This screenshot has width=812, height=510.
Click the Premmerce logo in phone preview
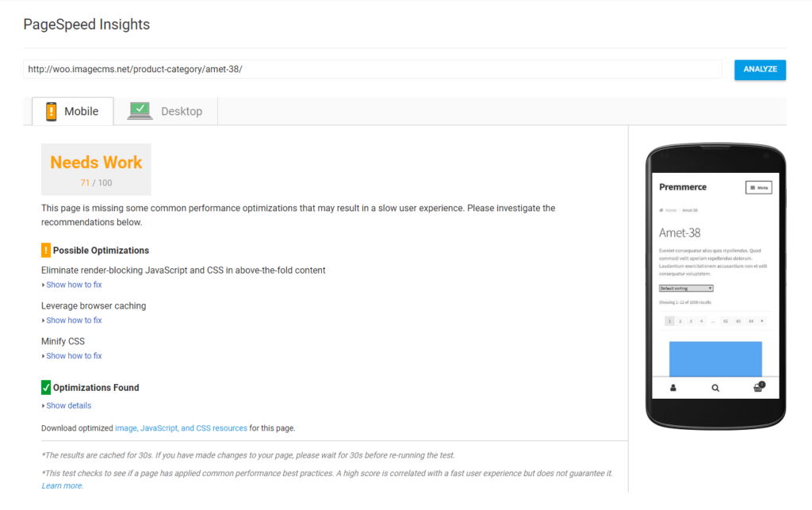click(683, 187)
